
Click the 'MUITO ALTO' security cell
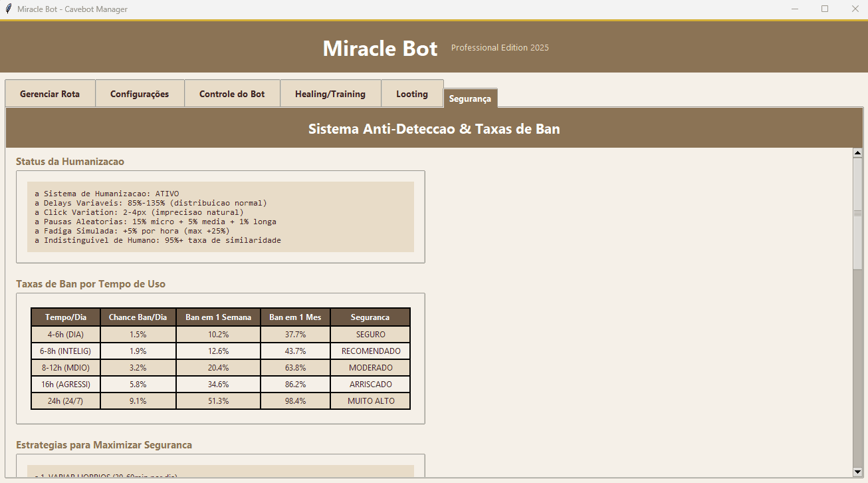click(x=370, y=401)
